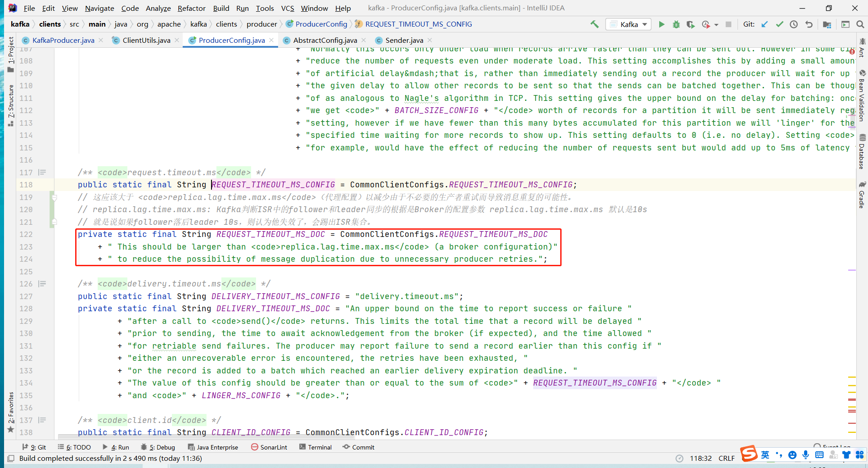Open the Database tool window

[862, 151]
